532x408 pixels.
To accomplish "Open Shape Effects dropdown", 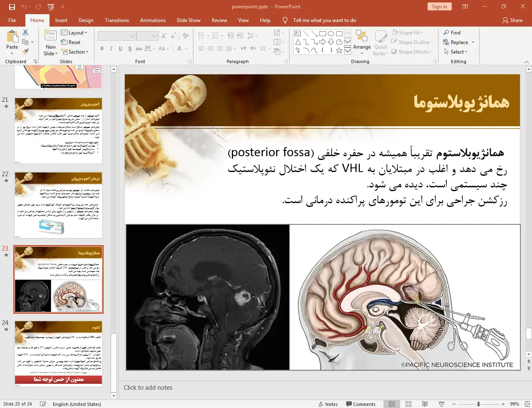I will point(411,52).
